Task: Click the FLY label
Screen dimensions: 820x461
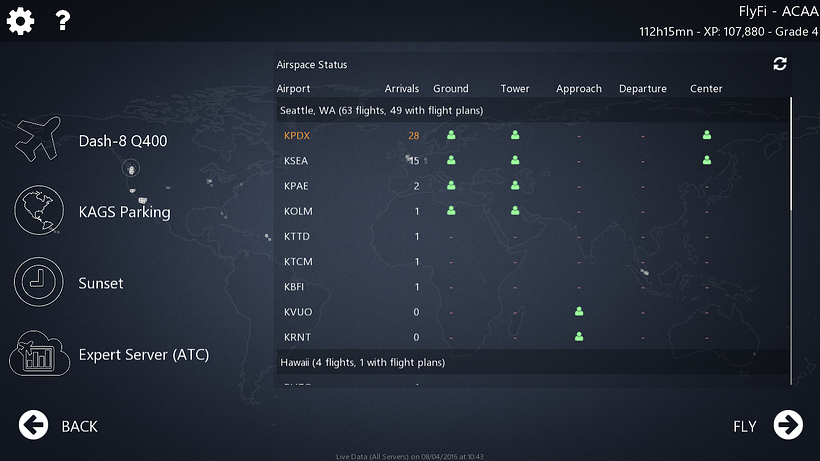Action: (745, 427)
